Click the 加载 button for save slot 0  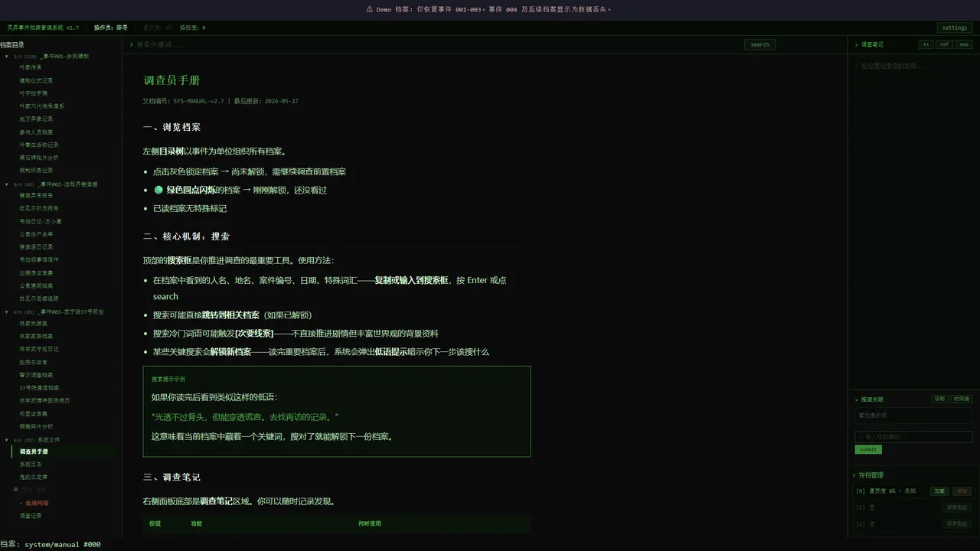click(x=939, y=491)
